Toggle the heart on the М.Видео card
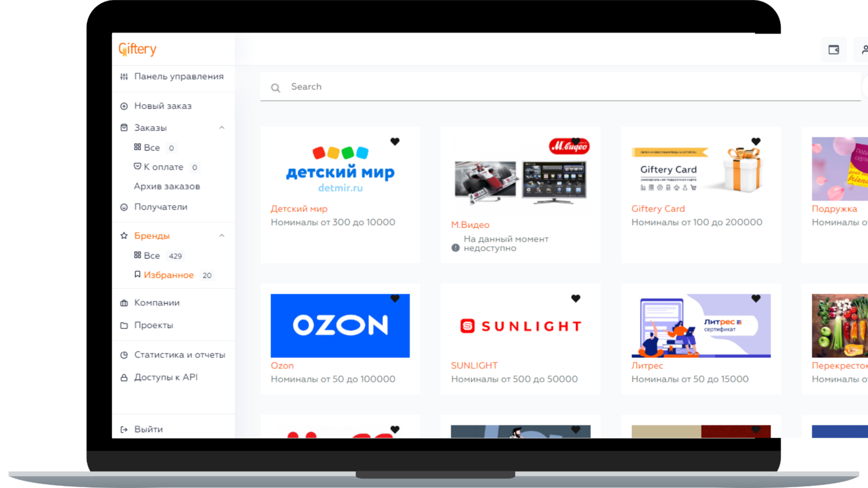Screen dimensions: 868x488 click(x=576, y=141)
